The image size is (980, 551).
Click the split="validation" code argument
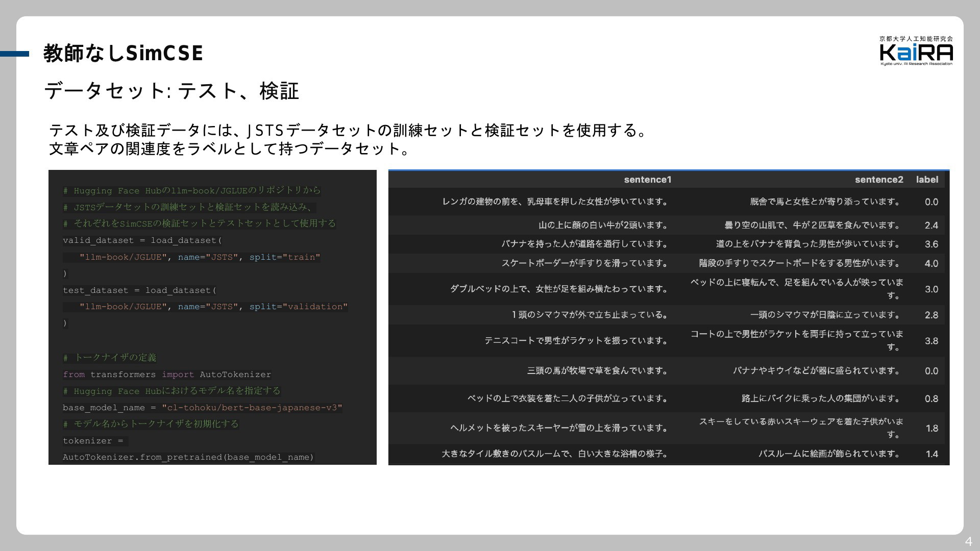pos(299,307)
